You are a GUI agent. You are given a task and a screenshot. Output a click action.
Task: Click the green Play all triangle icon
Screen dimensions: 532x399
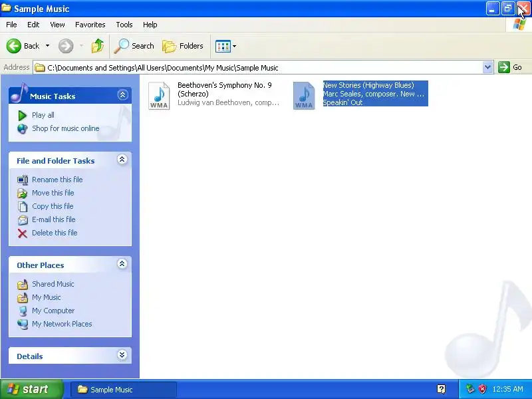(22, 116)
